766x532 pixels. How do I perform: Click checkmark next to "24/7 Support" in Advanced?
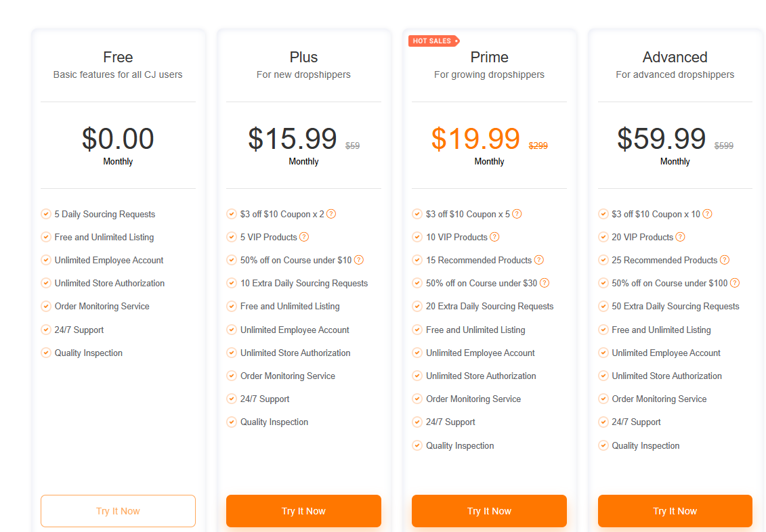pyautogui.click(x=603, y=422)
